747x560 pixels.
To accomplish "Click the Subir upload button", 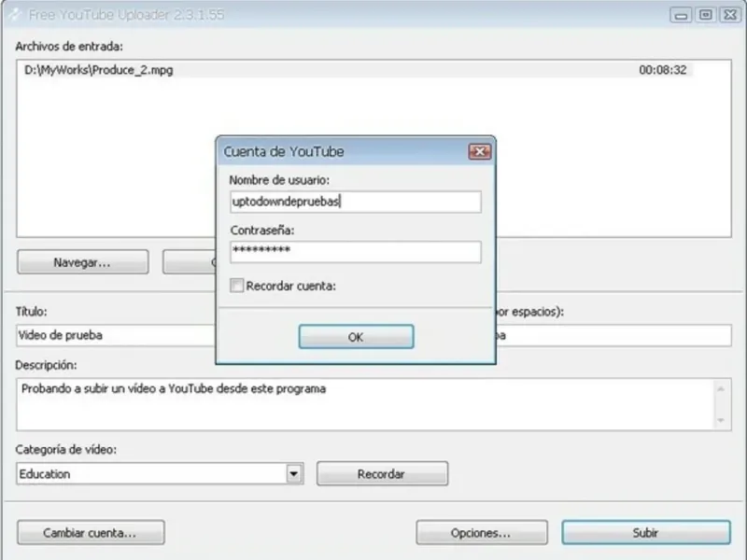I will point(646,532).
